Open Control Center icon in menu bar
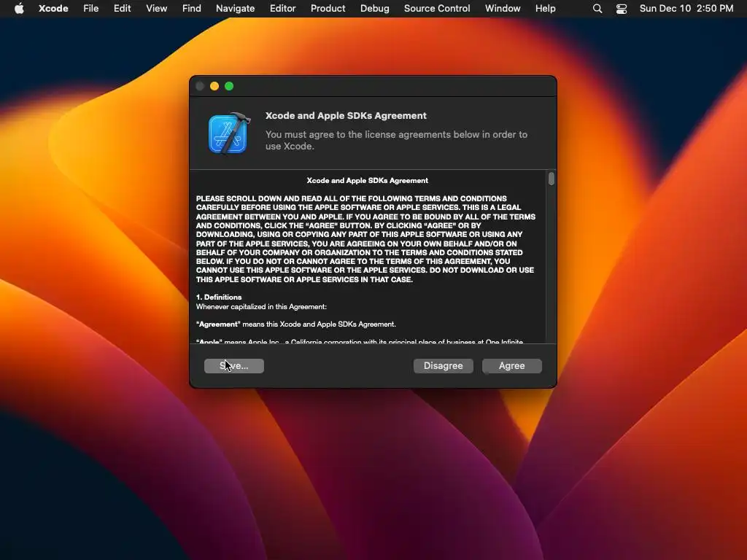The width and height of the screenshot is (747, 560). pyautogui.click(x=622, y=9)
